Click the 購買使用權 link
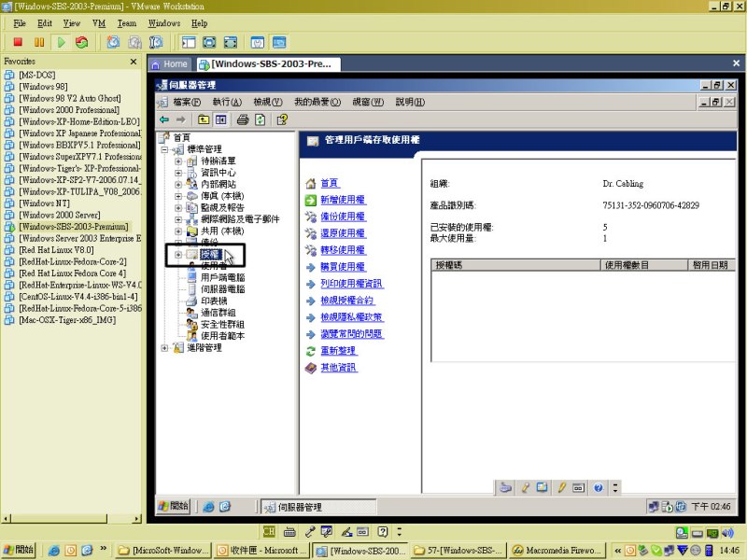This screenshot has width=747, height=560. (343, 267)
